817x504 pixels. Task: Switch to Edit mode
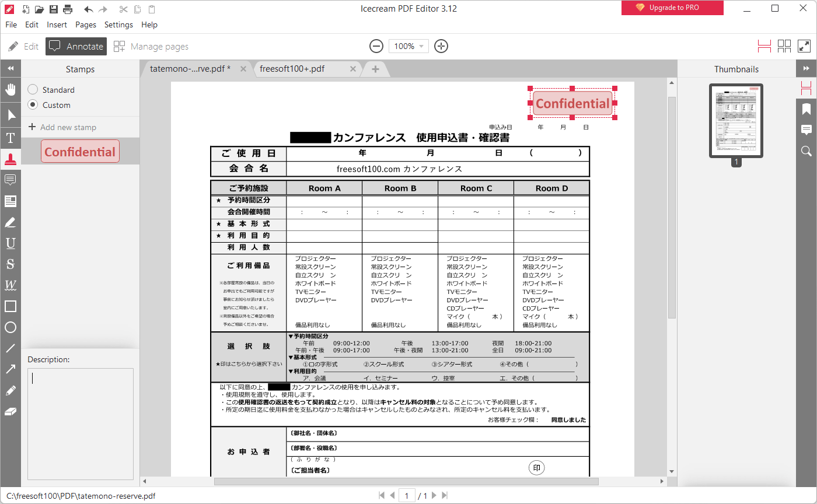(x=23, y=47)
